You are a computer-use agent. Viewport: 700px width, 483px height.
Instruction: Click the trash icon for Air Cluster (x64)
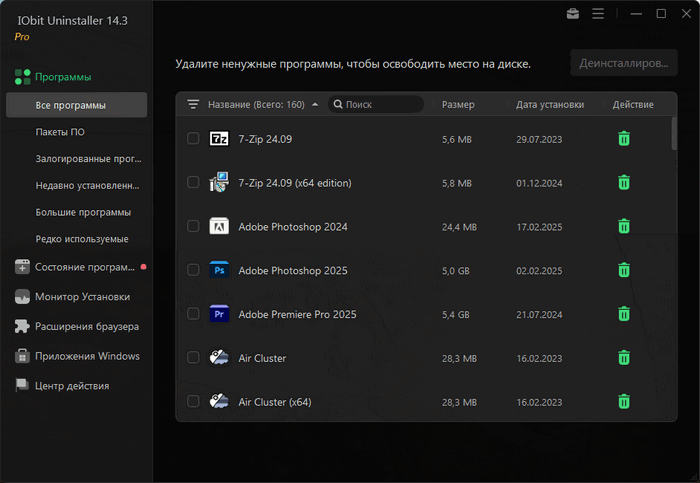(x=623, y=402)
